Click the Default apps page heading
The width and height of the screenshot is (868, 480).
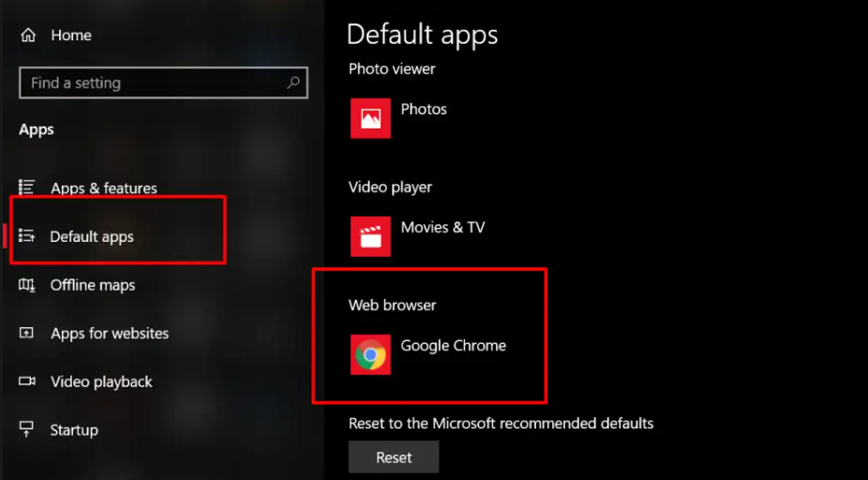pyautogui.click(x=423, y=36)
